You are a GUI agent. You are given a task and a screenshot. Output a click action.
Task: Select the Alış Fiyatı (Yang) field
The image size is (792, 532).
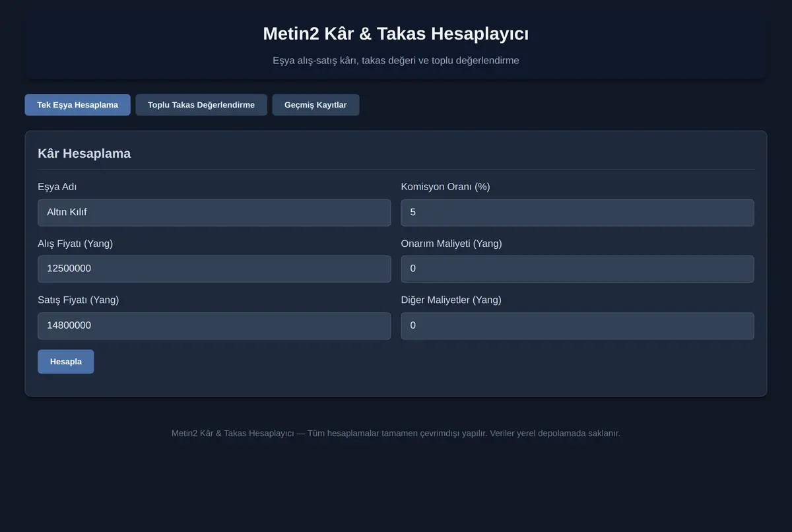(x=214, y=269)
